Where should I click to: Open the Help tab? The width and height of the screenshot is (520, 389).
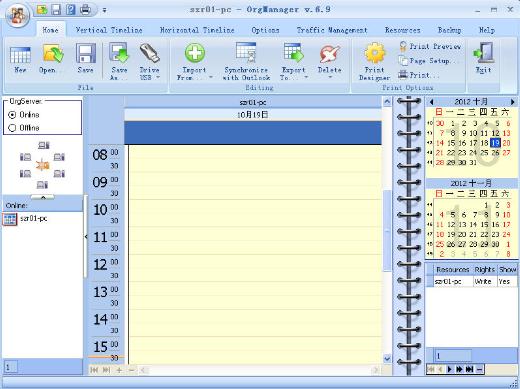(487, 30)
